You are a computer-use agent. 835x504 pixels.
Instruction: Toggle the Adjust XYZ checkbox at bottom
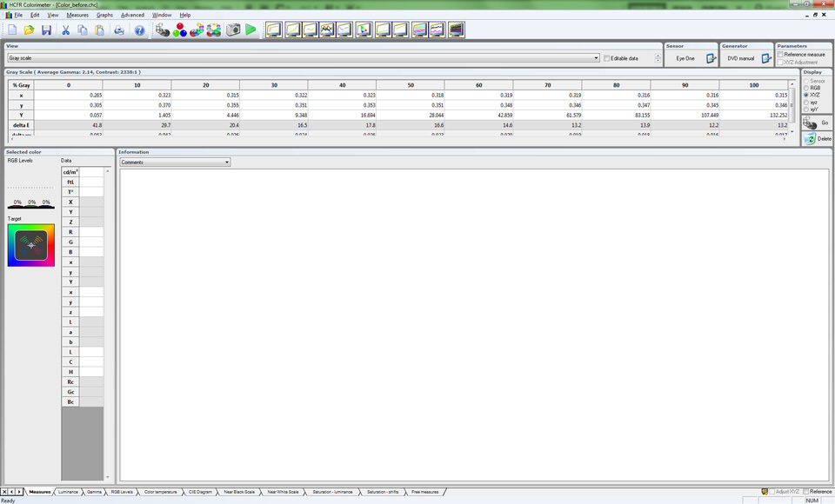772,492
